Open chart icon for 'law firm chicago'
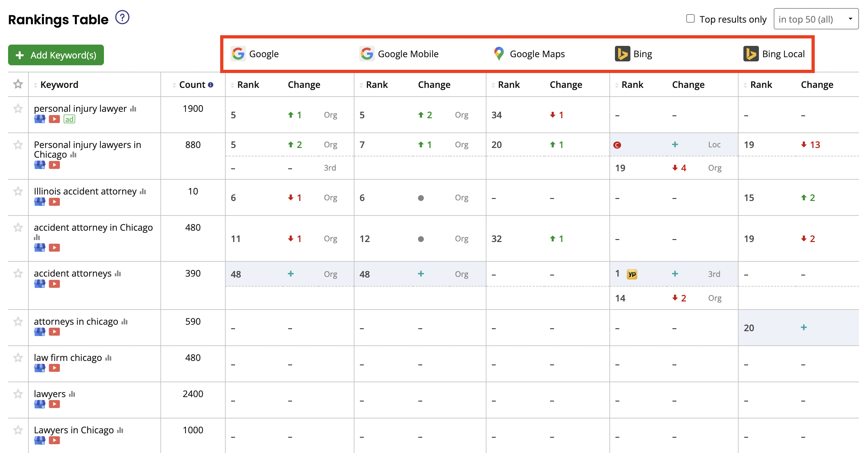The width and height of the screenshot is (868, 453). coord(108,358)
